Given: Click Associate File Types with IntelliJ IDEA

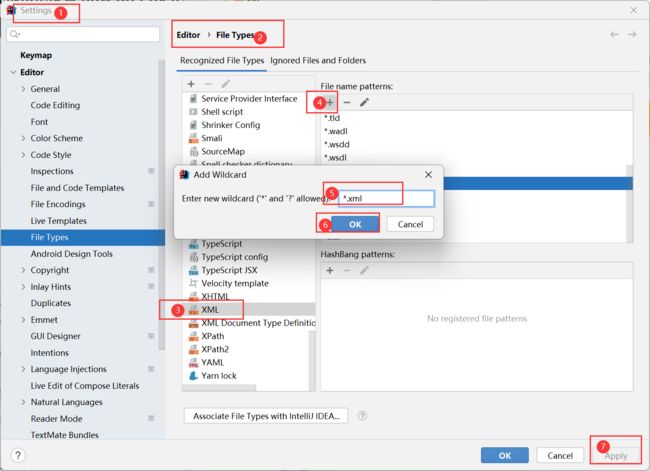Looking at the screenshot, I should point(266,416).
